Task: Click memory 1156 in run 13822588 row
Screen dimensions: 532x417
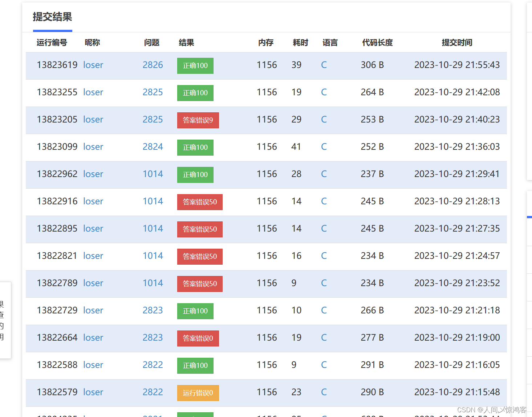Action: coord(267,365)
